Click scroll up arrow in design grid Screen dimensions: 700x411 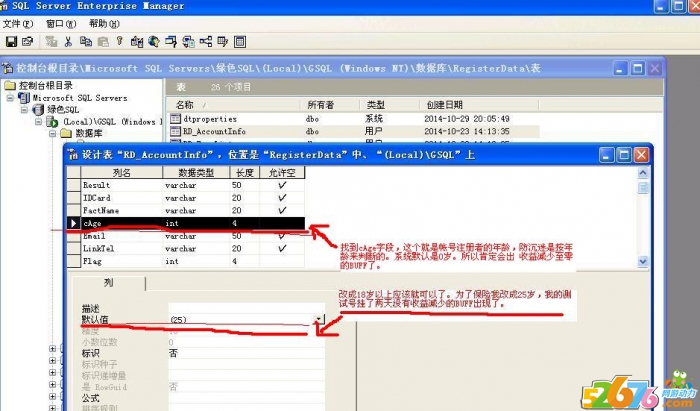tap(643, 173)
